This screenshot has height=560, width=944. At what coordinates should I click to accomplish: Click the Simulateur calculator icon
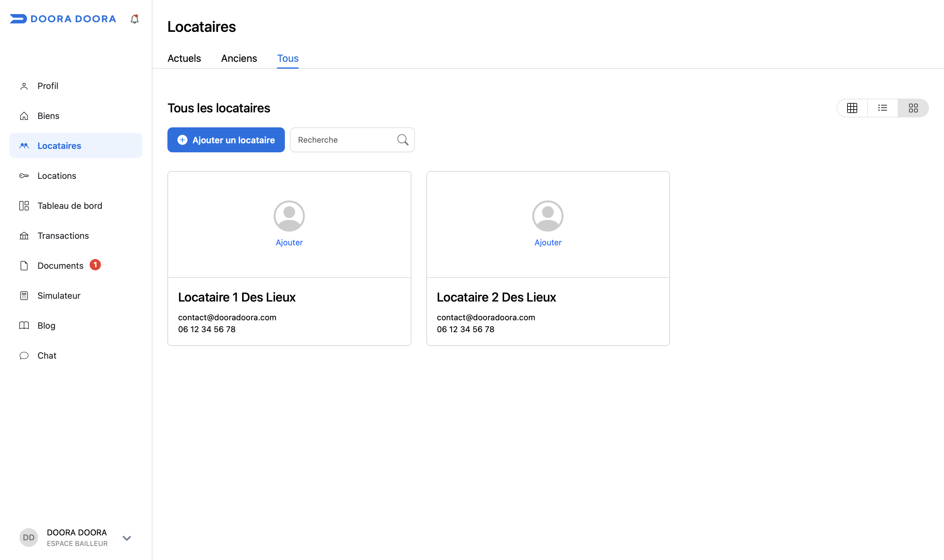click(24, 296)
